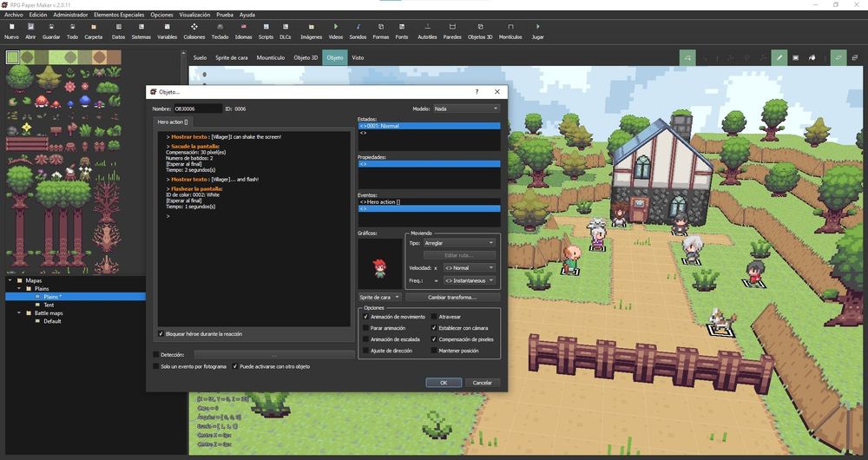
Task: Enable Parar animación option
Action: [366, 328]
